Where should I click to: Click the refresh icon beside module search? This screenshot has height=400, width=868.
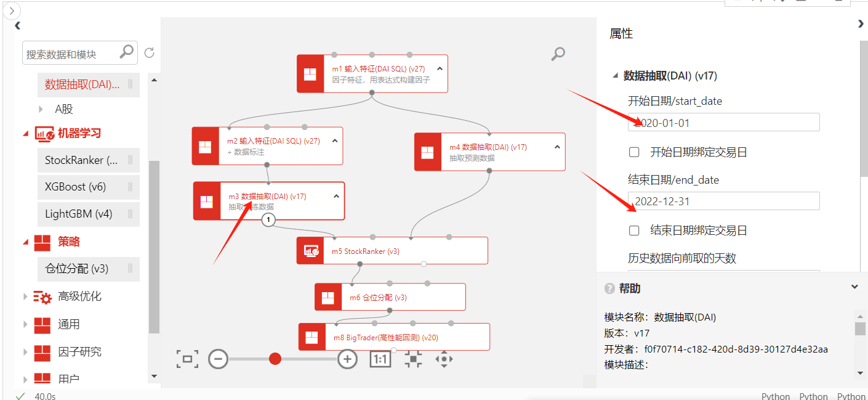[149, 54]
